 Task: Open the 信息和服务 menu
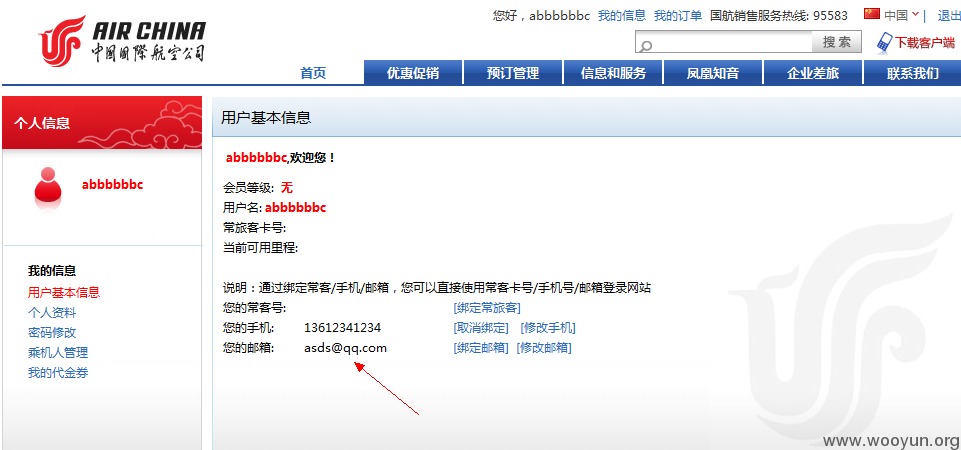pos(613,73)
